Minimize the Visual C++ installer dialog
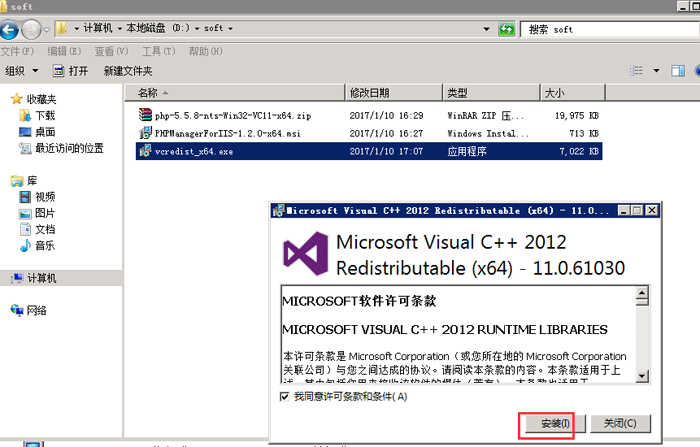Image resolution: width=700 pixels, height=447 pixels. pyautogui.click(x=624, y=210)
